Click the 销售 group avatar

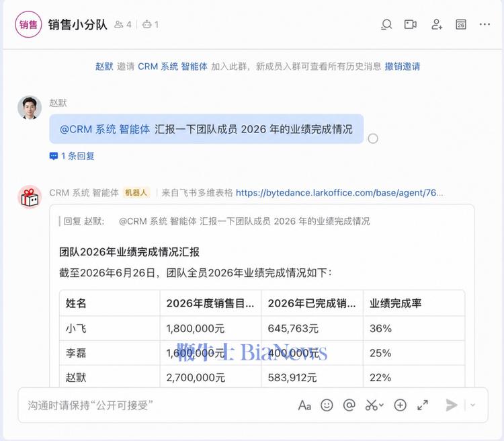point(28,24)
